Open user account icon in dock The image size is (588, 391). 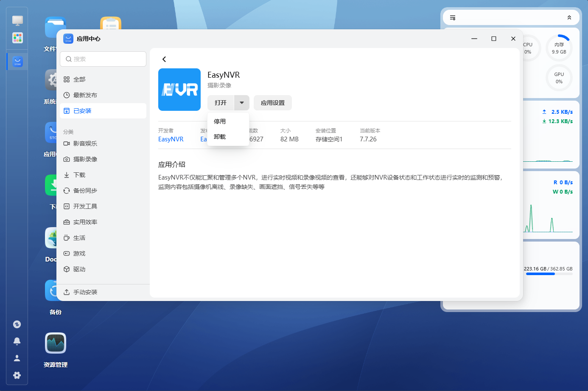click(17, 358)
